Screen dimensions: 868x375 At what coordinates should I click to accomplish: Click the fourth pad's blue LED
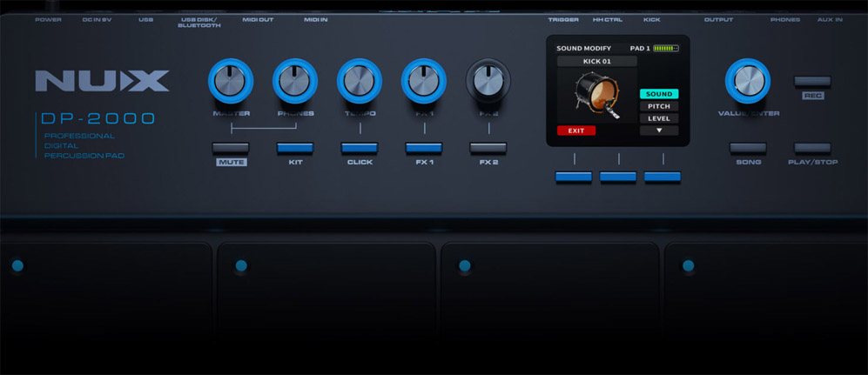tap(688, 265)
